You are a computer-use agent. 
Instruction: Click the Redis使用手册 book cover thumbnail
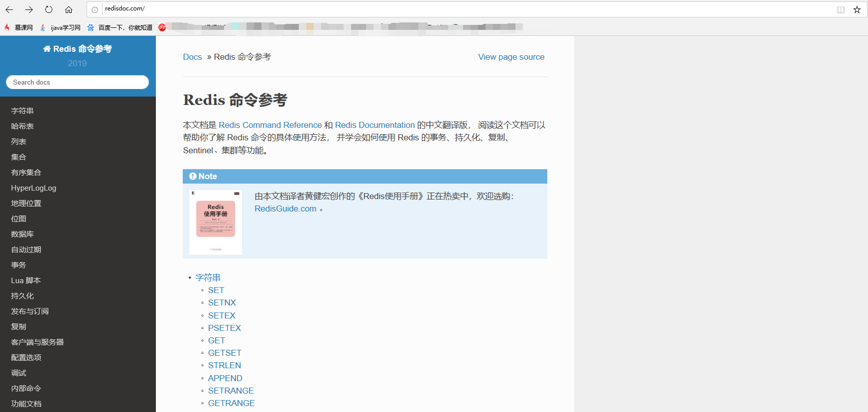click(216, 222)
